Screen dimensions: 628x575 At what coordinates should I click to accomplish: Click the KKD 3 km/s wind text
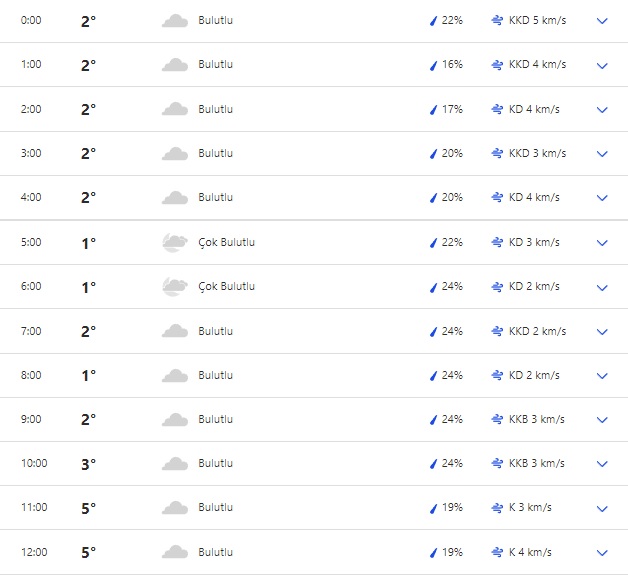coord(537,153)
